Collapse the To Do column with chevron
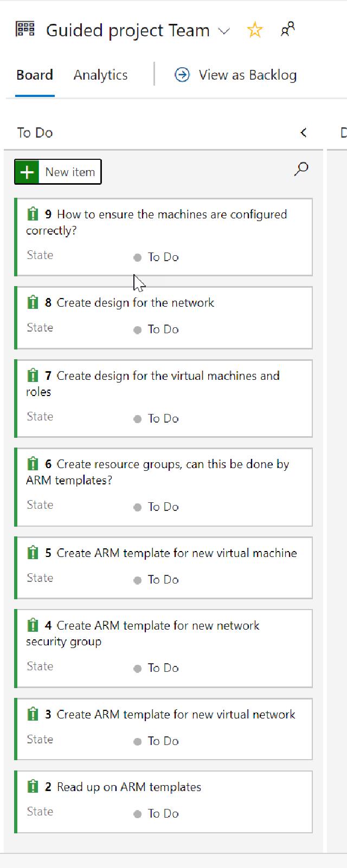This screenshot has height=868, width=347. [303, 133]
